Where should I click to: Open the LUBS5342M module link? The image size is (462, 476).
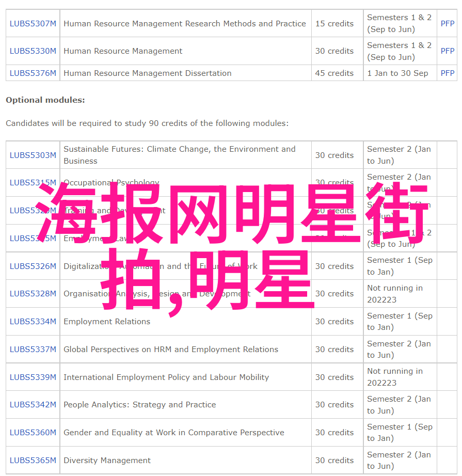[x=33, y=405]
